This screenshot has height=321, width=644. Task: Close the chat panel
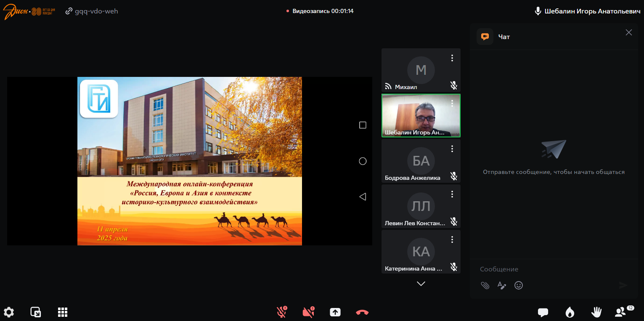628,32
